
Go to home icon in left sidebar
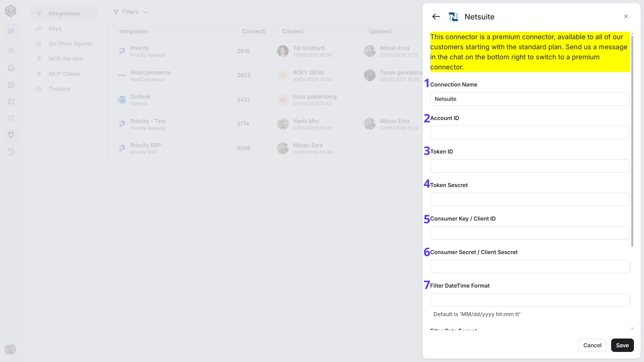pos(11,68)
